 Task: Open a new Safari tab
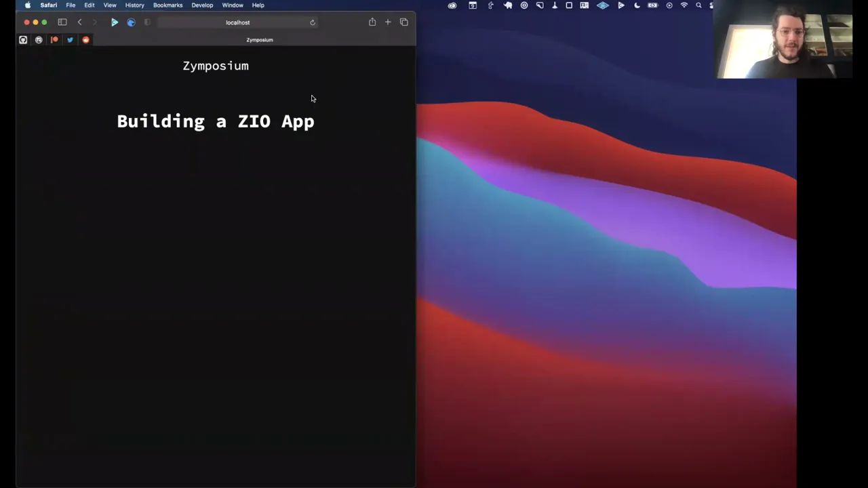[388, 22]
